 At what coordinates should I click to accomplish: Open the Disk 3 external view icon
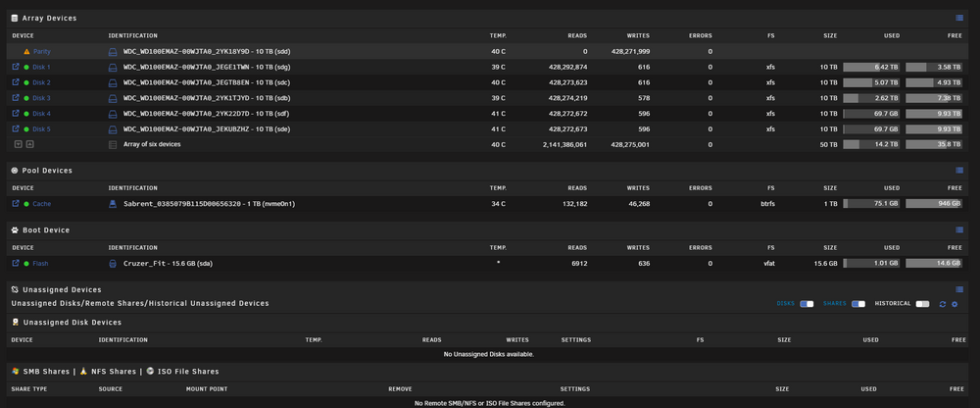point(16,98)
